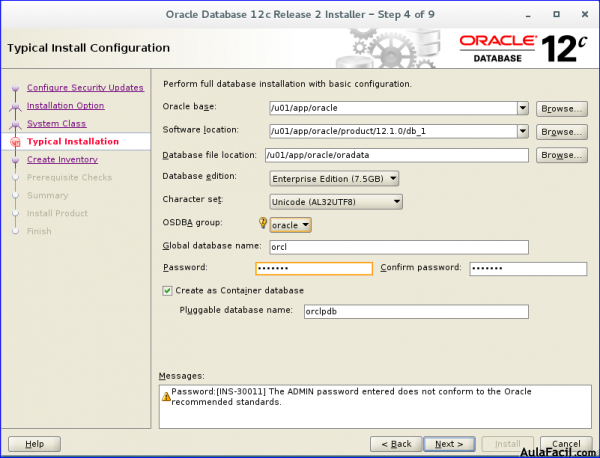The image size is (600, 458).
Task: Click the Confirm password field
Action: point(528,269)
